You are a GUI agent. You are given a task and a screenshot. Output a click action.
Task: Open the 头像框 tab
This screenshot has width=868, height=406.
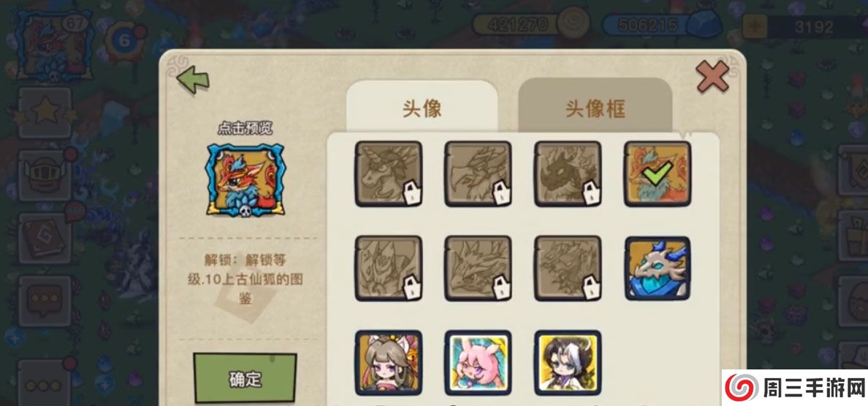595,108
